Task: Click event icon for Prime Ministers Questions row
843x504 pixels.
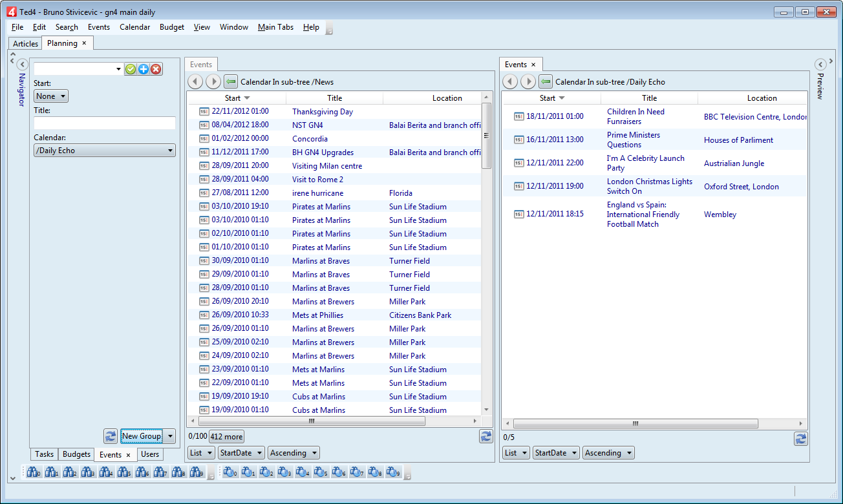Action: 518,140
